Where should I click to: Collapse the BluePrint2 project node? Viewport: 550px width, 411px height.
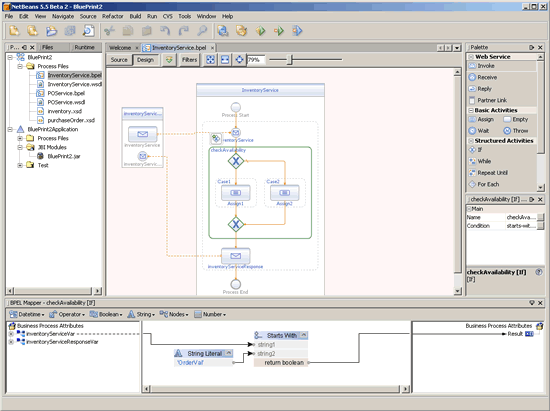(x=10, y=57)
